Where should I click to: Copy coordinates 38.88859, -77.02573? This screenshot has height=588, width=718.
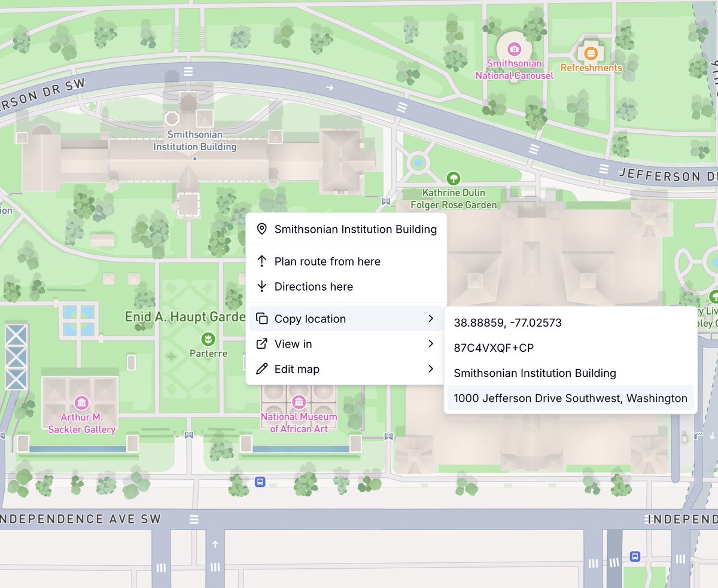[x=571, y=323]
